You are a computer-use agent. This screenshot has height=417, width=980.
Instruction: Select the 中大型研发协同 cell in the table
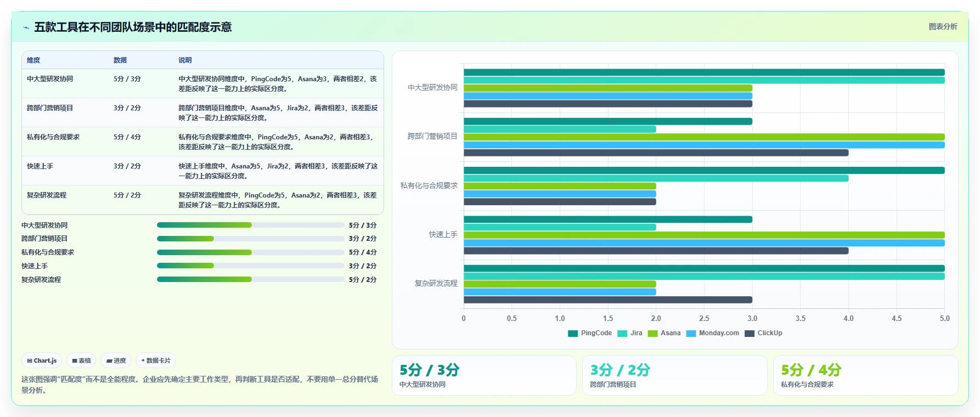(x=50, y=79)
